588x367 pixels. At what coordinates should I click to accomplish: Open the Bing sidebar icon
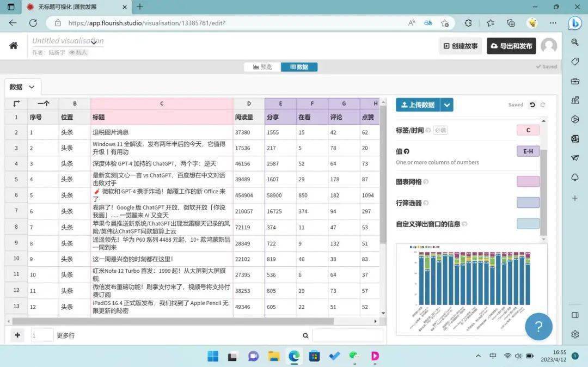click(574, 23)
